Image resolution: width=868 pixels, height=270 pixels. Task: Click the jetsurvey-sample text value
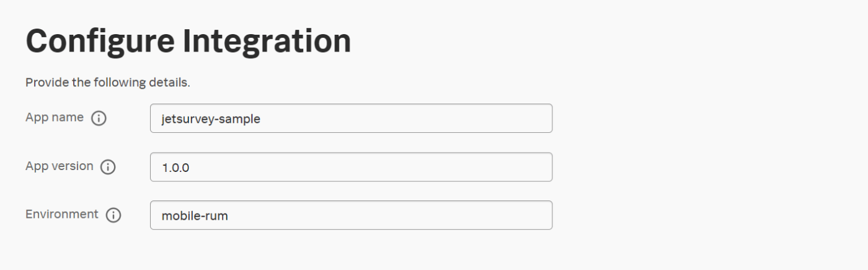pos(211,119)
